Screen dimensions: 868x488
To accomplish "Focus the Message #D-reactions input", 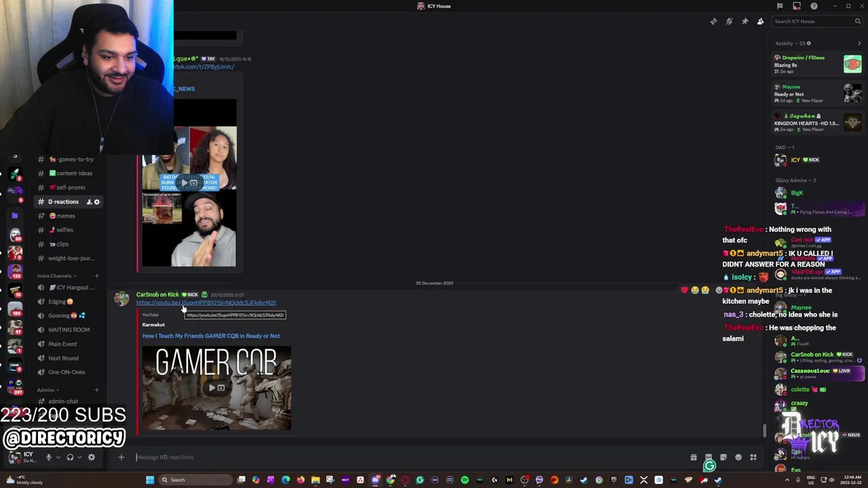I will coord(407,457).
